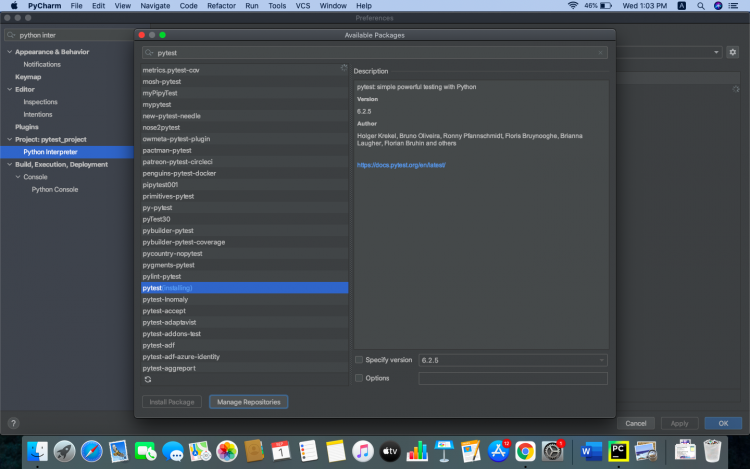750x469 pixels.
Task: Click the interpreter settings gear icon
Action: [733, 52]
